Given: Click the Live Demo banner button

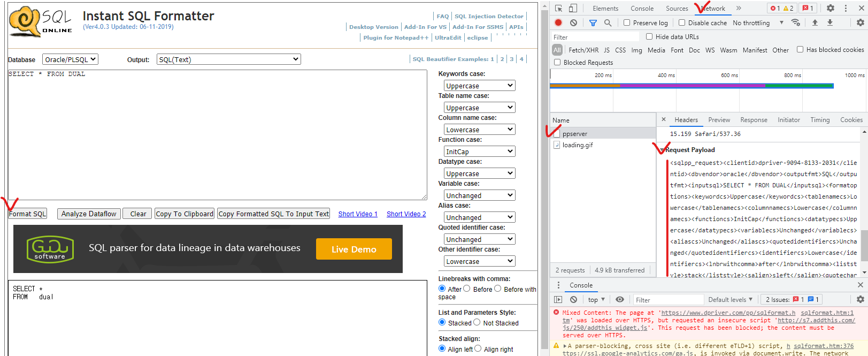Looking at the screenshot, I should [354, 249].
